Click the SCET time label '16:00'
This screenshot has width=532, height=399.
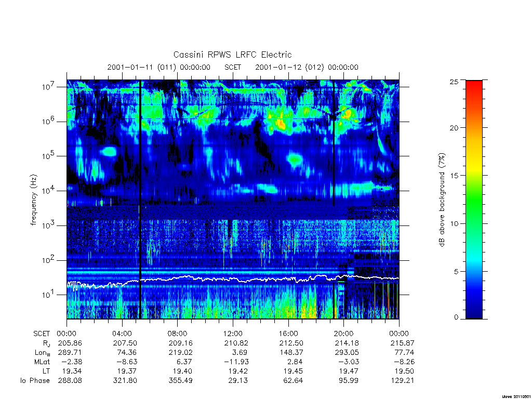(x=288, y=334)
